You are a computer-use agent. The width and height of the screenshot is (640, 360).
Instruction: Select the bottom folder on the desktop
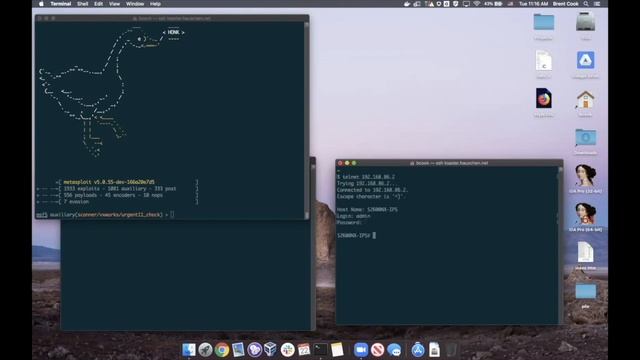point(585,291)
